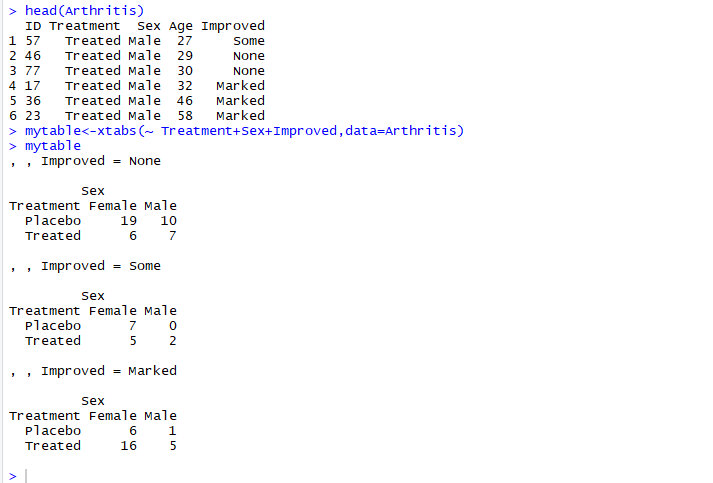Click the 'Improved = None' table heading

(x=100, y=161)
